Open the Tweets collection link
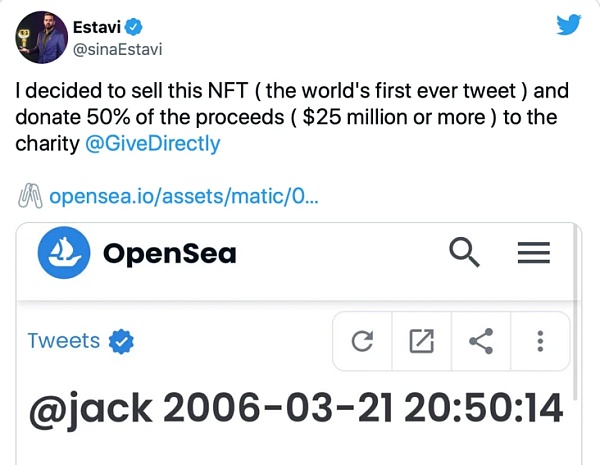 (64, 341)
